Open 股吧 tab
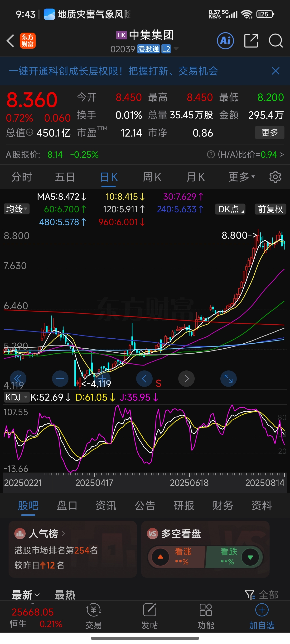 [x=28, y=506]
